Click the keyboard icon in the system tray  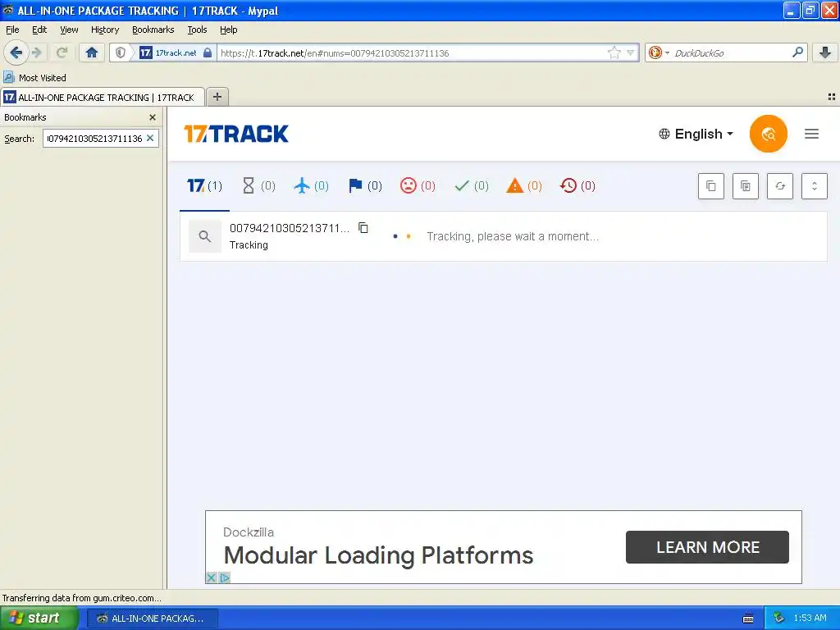[748, 619]
